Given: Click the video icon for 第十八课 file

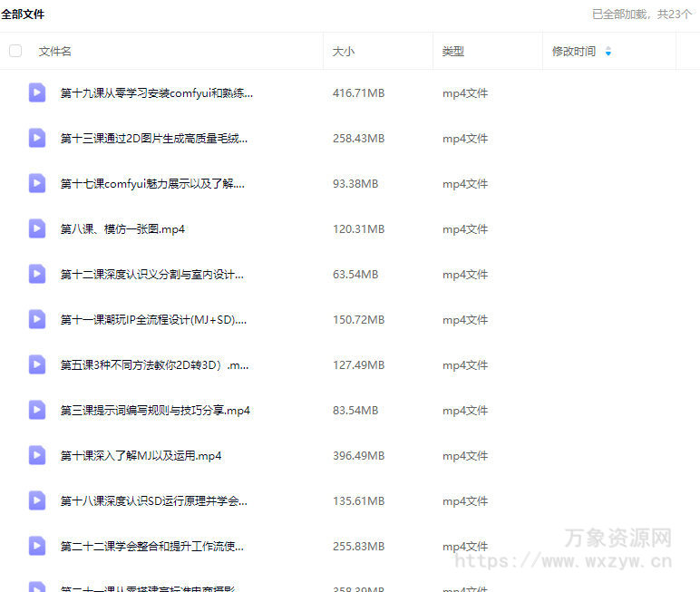Looking at the screenshot, I should tap(37, 500).
